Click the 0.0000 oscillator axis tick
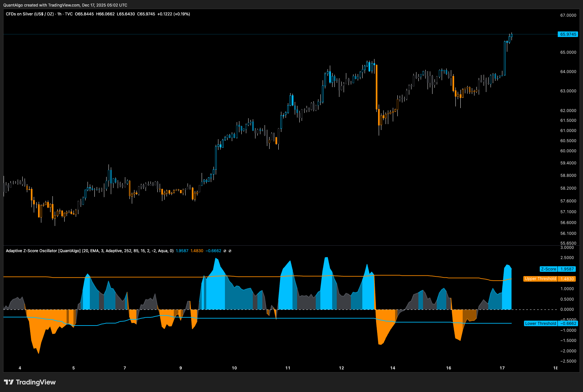 click(x=567, y=309)
